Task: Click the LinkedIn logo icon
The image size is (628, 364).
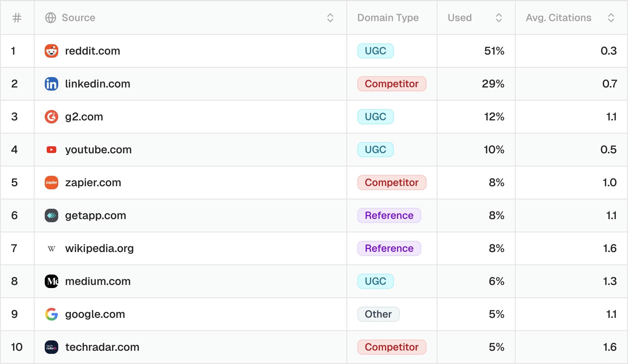Action: click(x=51, y=84)
